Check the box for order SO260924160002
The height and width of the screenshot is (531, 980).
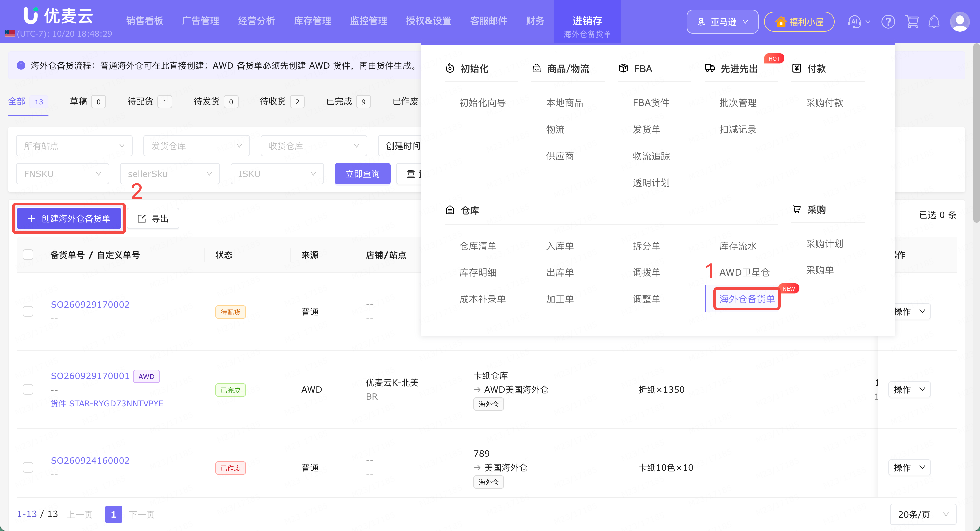[28, 467]
